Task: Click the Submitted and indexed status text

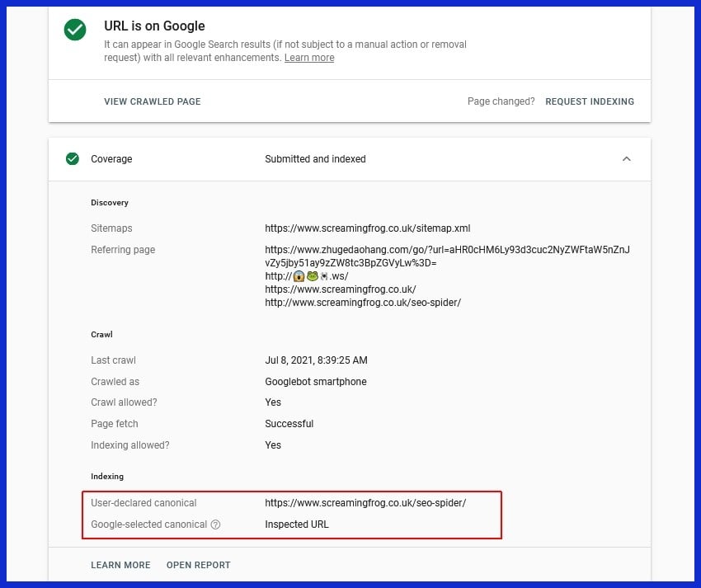Action: tap(315, 159)
